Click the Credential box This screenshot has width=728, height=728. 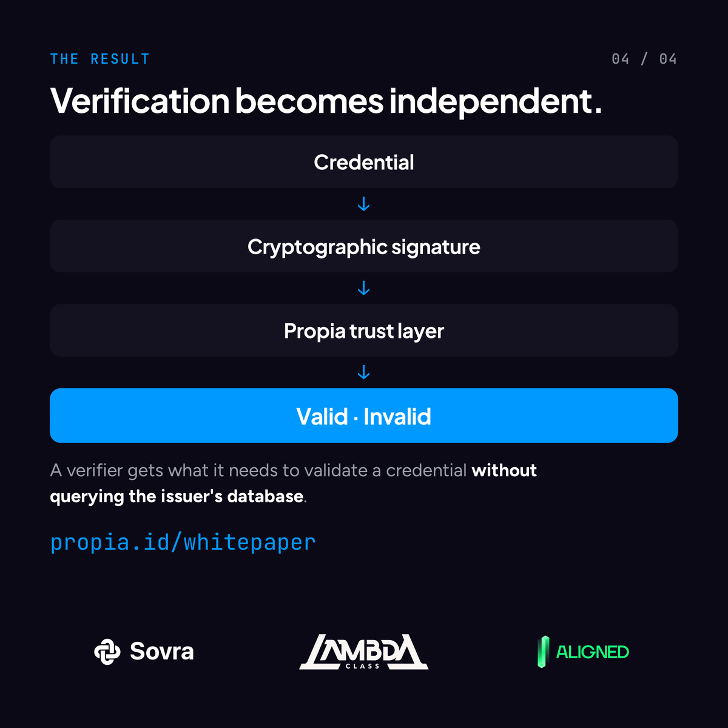tap(364, 162)
